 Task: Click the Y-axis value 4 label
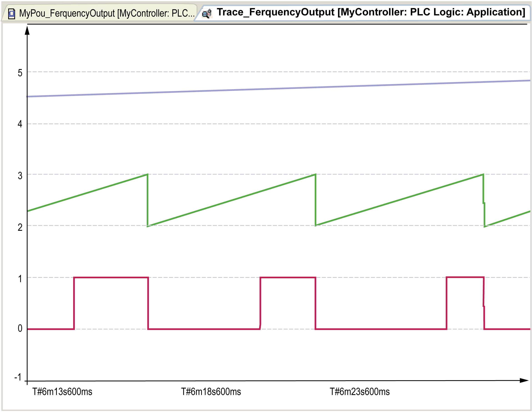pyautogui.click(x=20, y=124)
